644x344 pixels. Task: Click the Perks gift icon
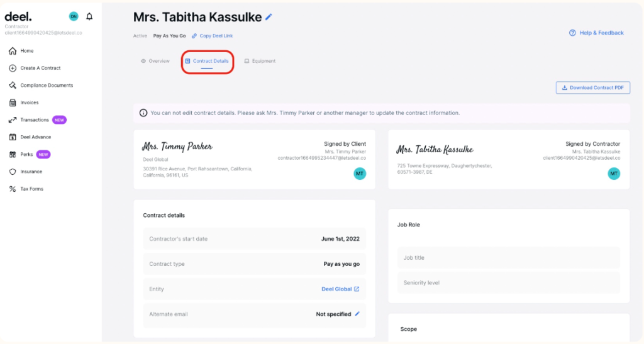point(13,154)
